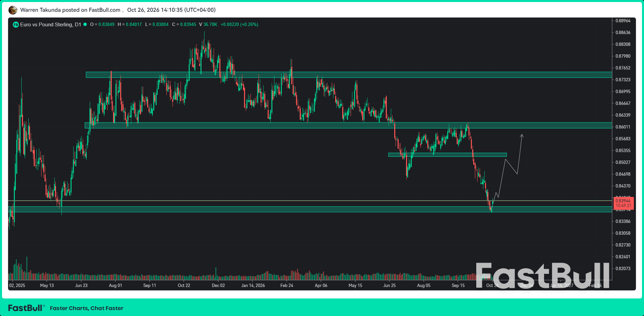The width and height of the screenshot is (644, 316).
Task: Click the date label Oct 22
Action: (184, 285)
